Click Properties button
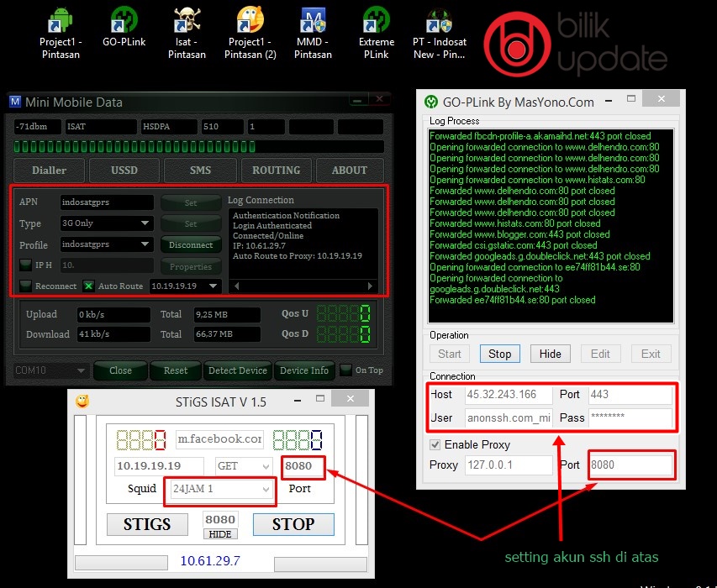The width and height of the screenshot is (717, 588). point(191,266)
